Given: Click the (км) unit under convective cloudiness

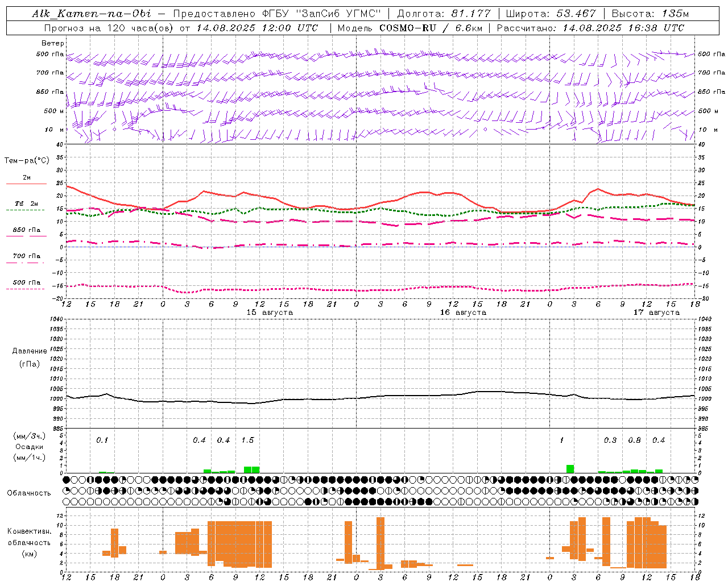Looking at the screenshot, I should (30, 554).
